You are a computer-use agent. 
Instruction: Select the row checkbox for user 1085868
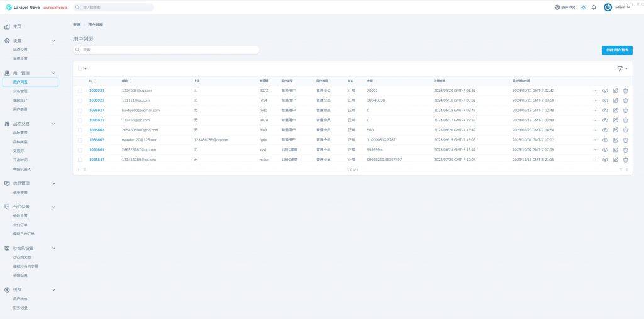[x=80, y=130]
